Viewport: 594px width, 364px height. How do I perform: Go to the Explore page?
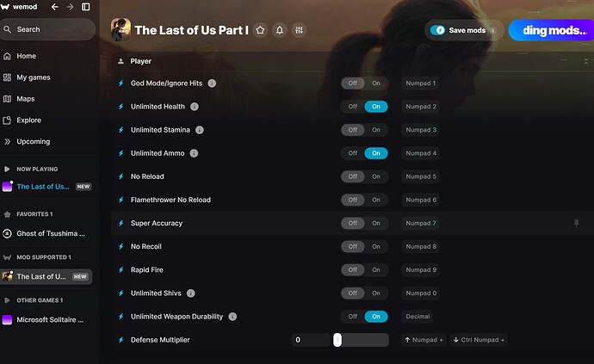(28, 120)
